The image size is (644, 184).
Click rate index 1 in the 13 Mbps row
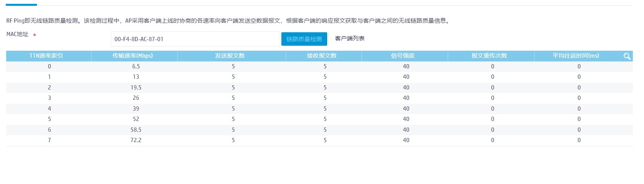click(49, 77)
